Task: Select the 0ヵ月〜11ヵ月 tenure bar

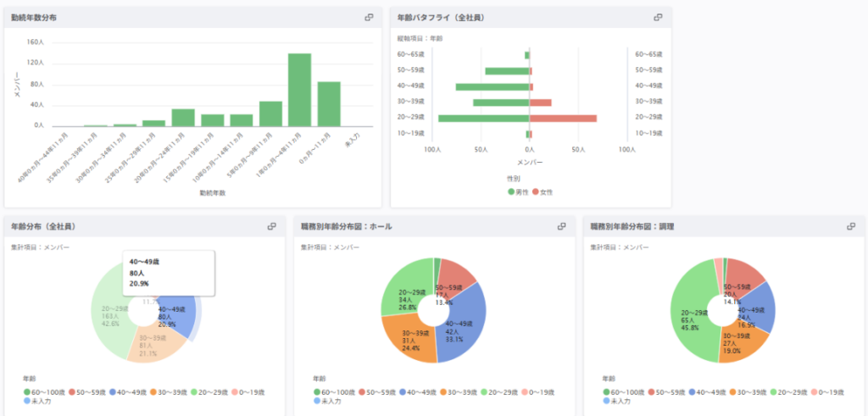Action: 329,104
